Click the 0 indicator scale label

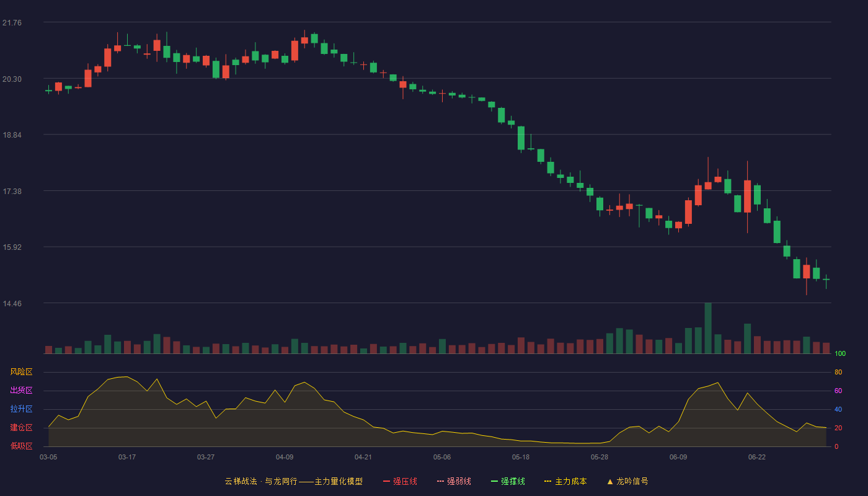click(836, 446)
